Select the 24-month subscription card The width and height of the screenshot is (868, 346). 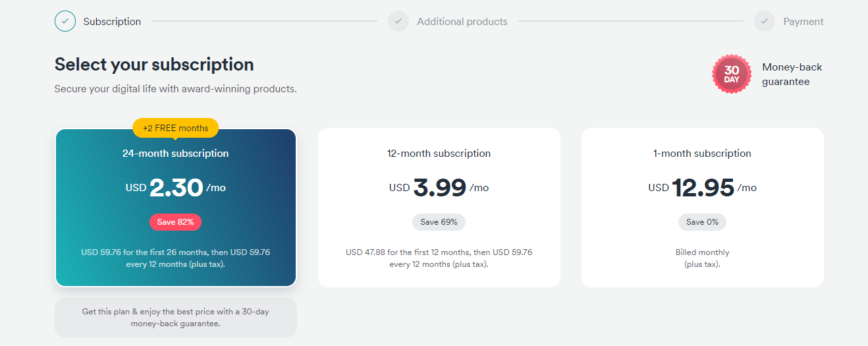click(x=176, y=208)
